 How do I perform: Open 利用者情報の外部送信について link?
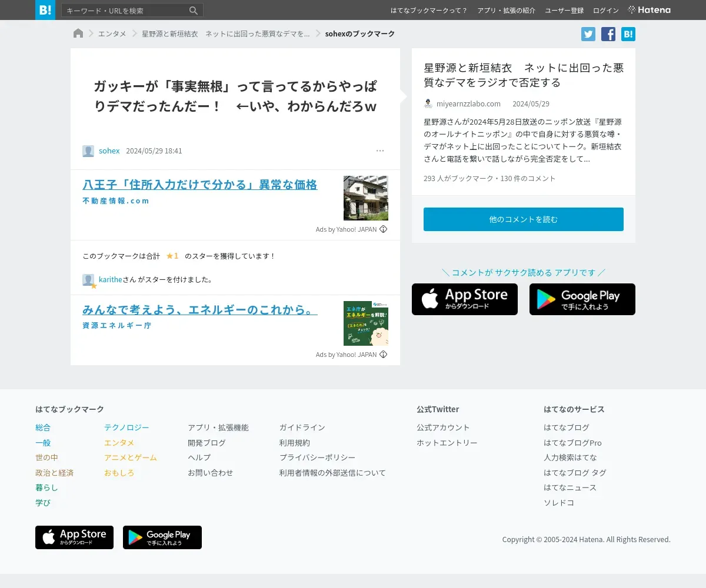(332, 473)
